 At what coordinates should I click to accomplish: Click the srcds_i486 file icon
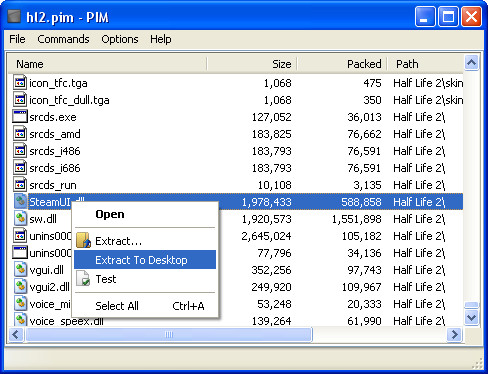20,150
